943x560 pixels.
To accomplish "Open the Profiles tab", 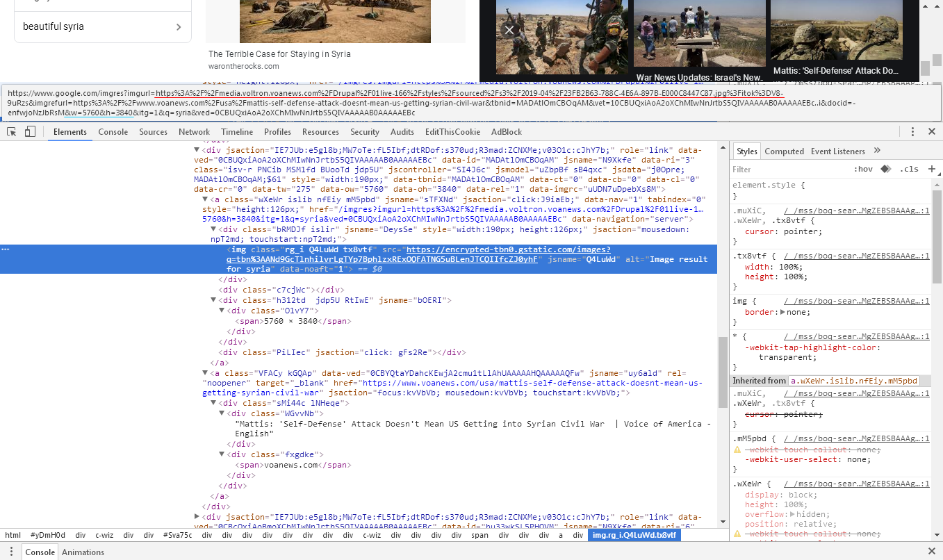I will [277, 132].
